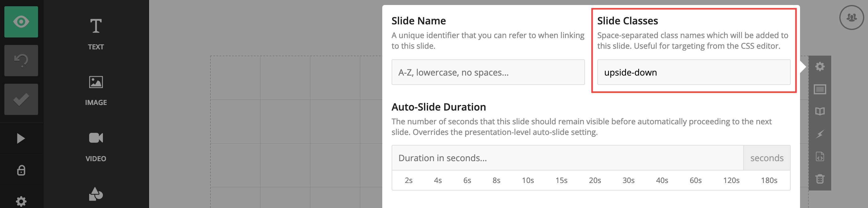Open settings with the sidebar gear icon
The height and width of the screenshot is (208, 868).
tap(21, 201)
